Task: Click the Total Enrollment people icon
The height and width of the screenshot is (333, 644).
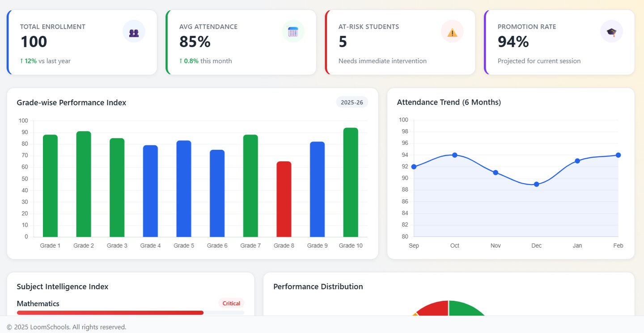Action: [x=134, y=32]
